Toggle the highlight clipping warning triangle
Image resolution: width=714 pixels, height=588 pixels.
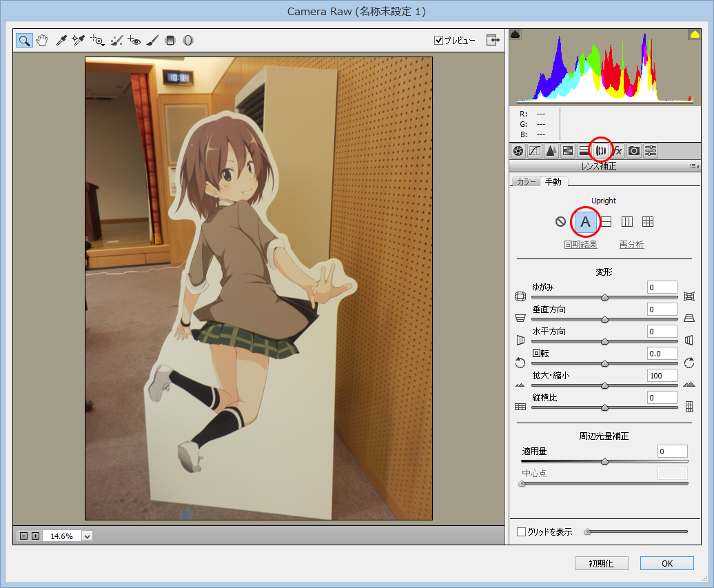pyautogui.click(x=694, y=35)
